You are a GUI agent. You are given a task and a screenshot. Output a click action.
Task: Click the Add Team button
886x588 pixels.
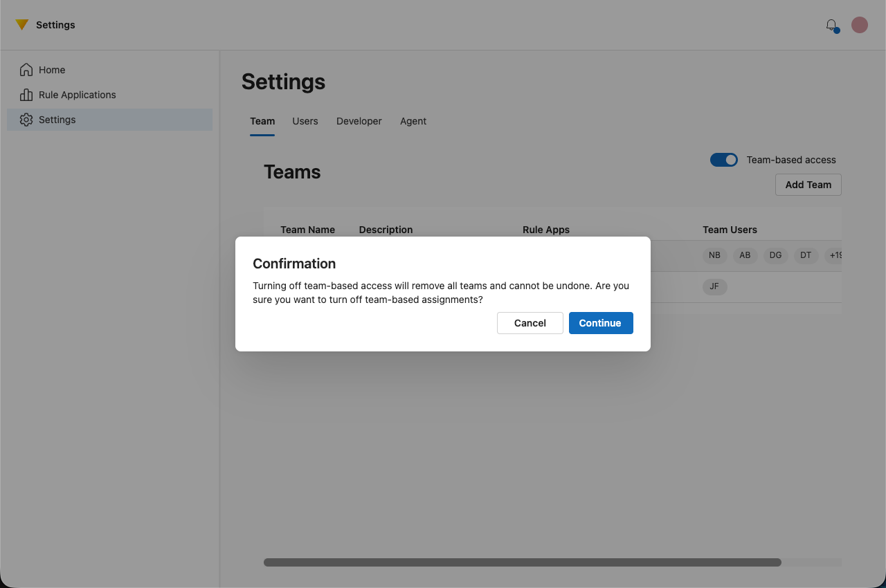808,185
